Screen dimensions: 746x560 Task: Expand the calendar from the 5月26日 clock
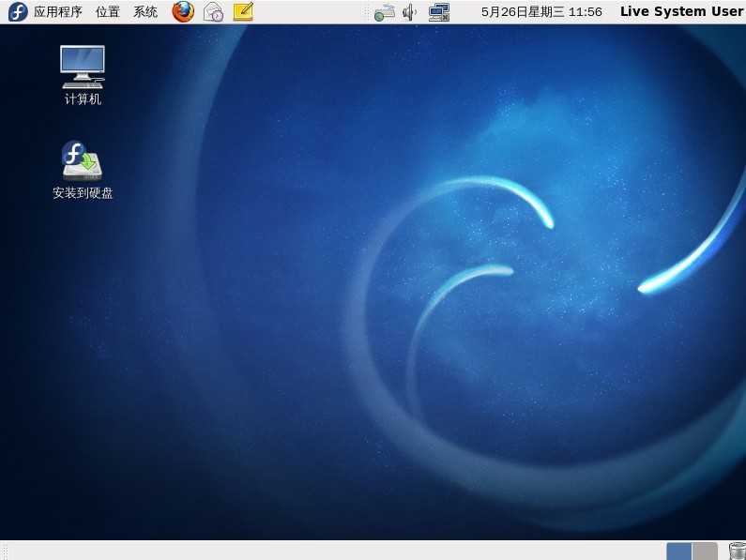pos(540,12)
